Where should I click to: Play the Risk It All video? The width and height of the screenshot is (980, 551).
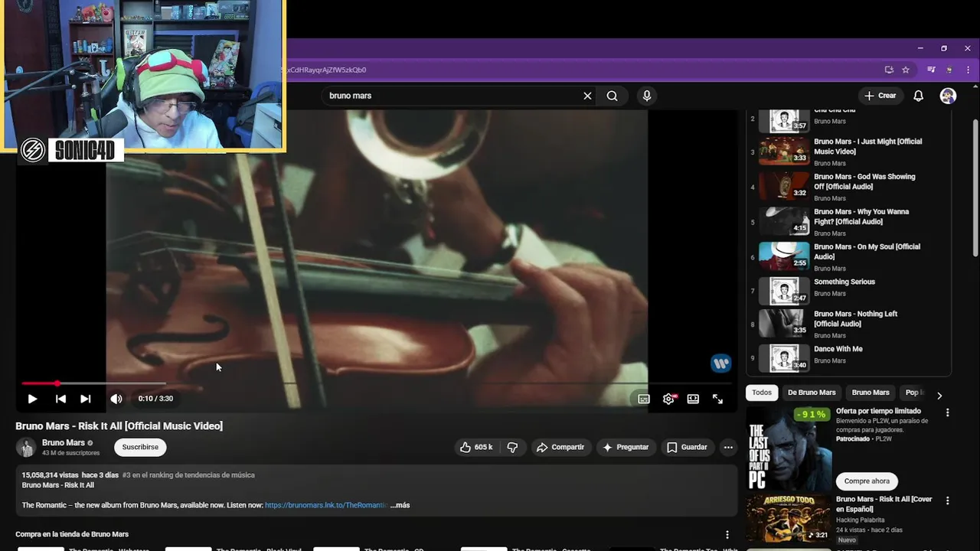point(32,399)
